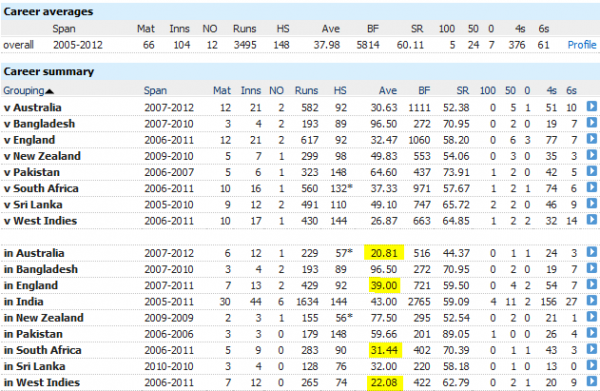
Task: Sort Career summary by 100 column header
Action: click(x=488, y=91)
